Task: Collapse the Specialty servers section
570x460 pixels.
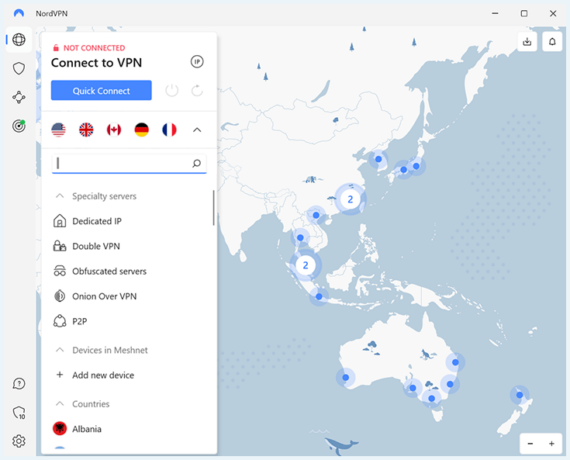Action: click(60, 196)
